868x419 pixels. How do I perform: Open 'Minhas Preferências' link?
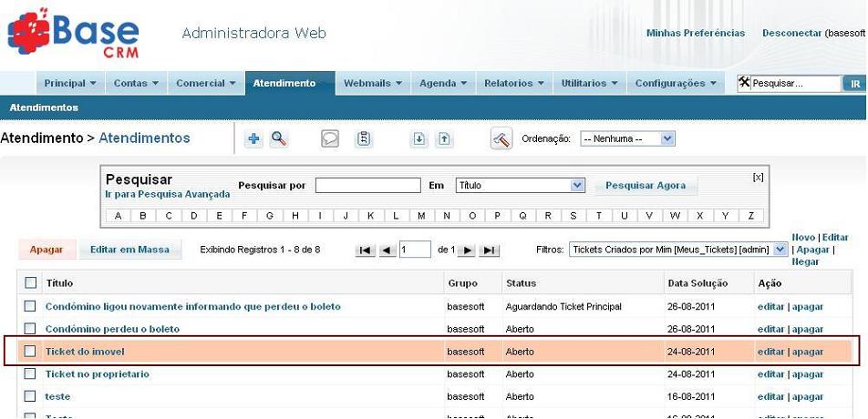[695, 33]
